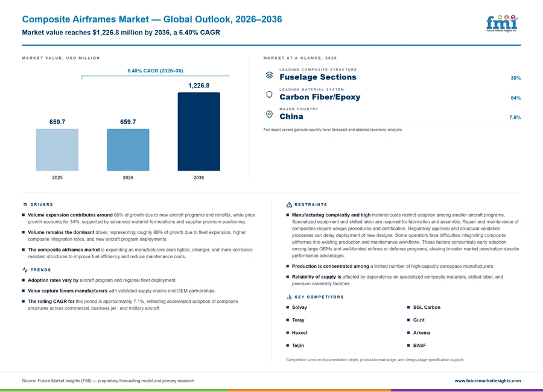
Task: Click the '659.7' value above the 2026 bar
Action: (x=128, y=122)
